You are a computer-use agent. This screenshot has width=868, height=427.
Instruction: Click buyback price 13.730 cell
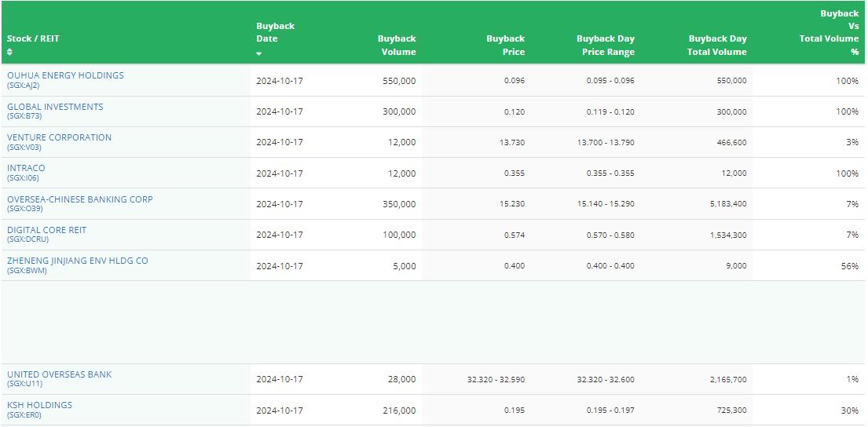513,143
